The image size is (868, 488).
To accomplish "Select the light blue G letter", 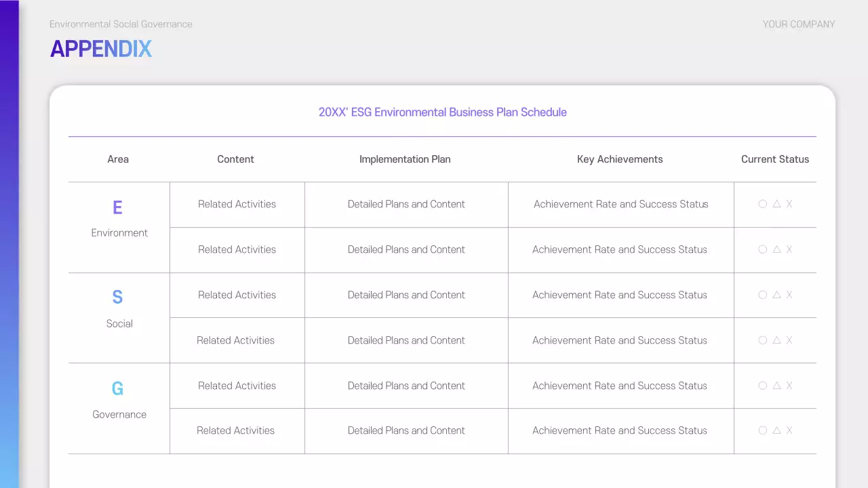I will (117, 388).
